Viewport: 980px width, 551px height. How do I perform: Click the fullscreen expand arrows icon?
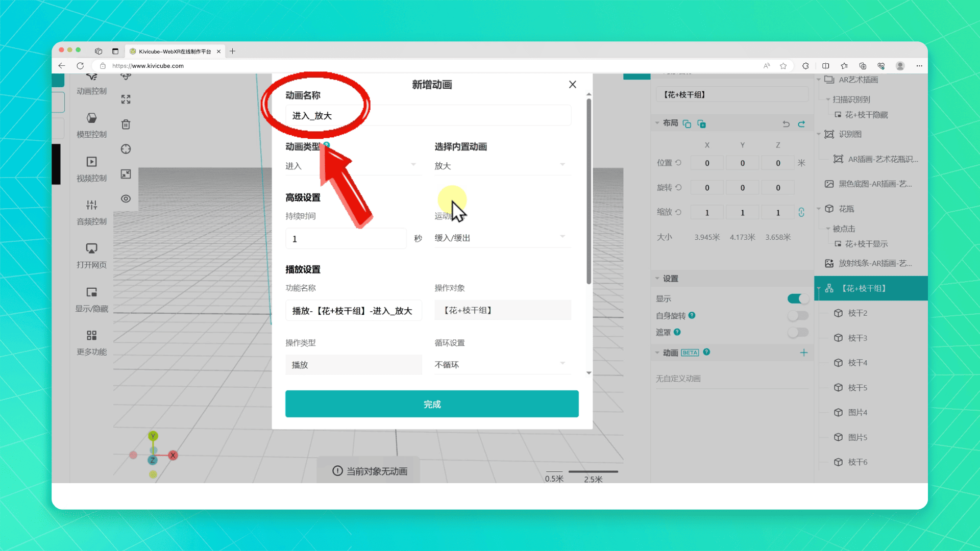click(126, 99)
